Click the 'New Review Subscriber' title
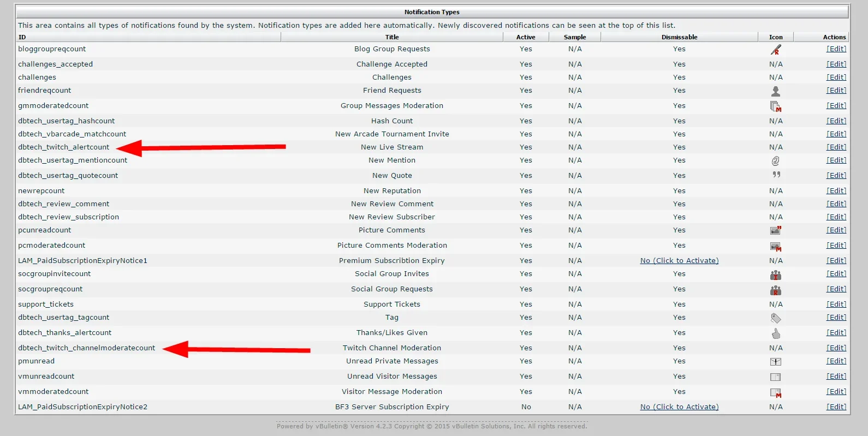The width and height of the screenshot is (868, 436). [392, 217]
